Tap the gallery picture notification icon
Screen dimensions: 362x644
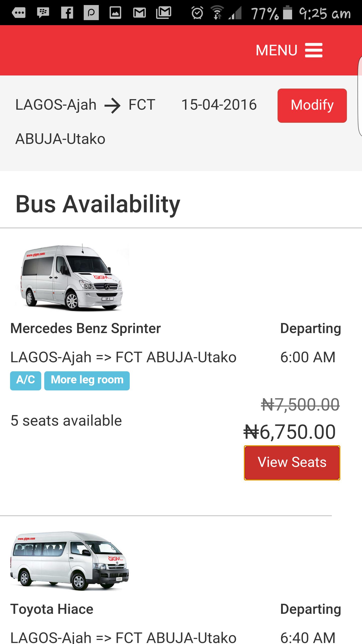[115, 13]
